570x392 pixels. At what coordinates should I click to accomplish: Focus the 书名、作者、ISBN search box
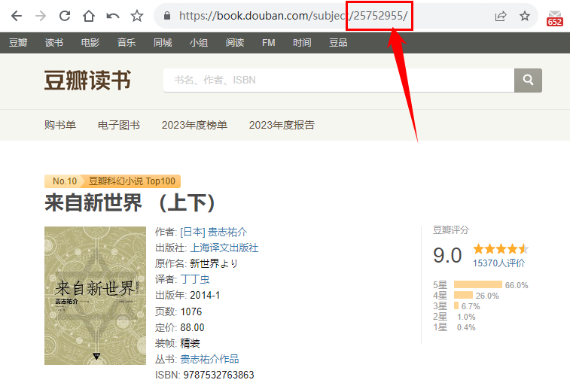(339, 80)
